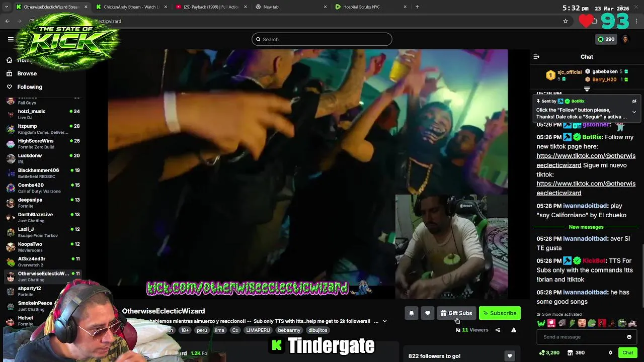Click the LIMAPERU tag
The image size is (644, 362).
coord(258,330)
